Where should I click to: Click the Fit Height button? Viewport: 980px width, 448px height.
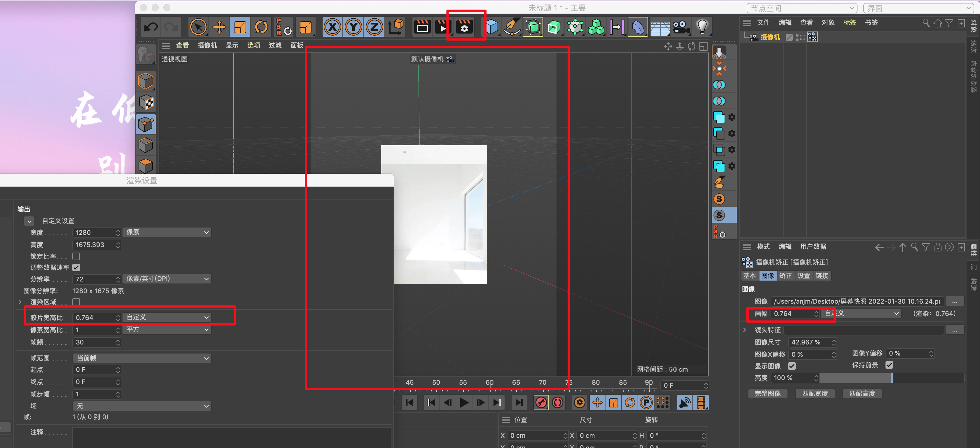(862, 394)
